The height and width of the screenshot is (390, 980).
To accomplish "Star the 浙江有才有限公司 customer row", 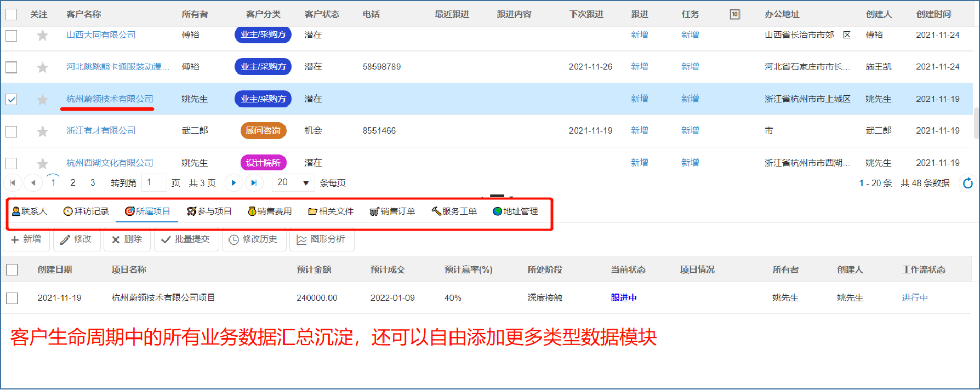I will (42, 131).
